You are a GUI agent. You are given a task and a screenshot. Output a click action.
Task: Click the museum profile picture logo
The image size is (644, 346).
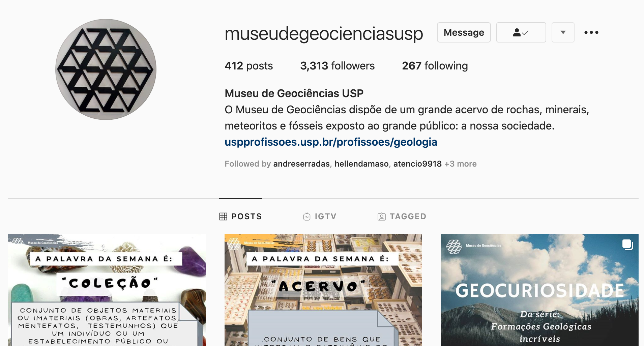[x=106, y=69]
